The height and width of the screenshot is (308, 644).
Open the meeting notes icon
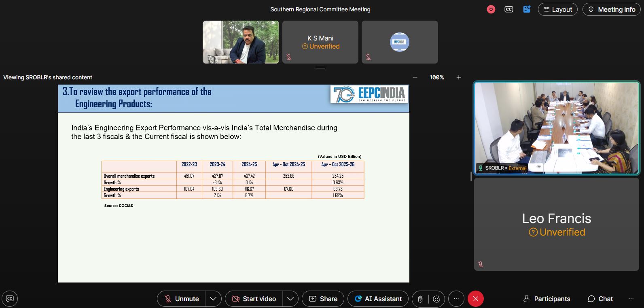click(x=527, y=9)
